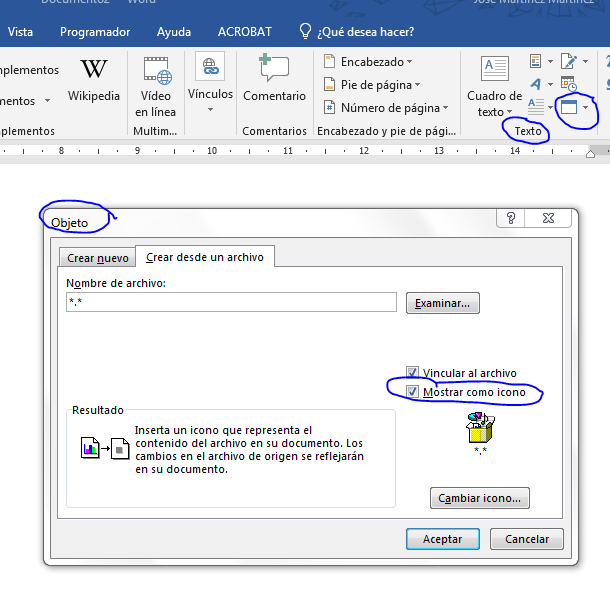Click the Comentarios group label
This screenshot has height=602, width=610.
274,131
